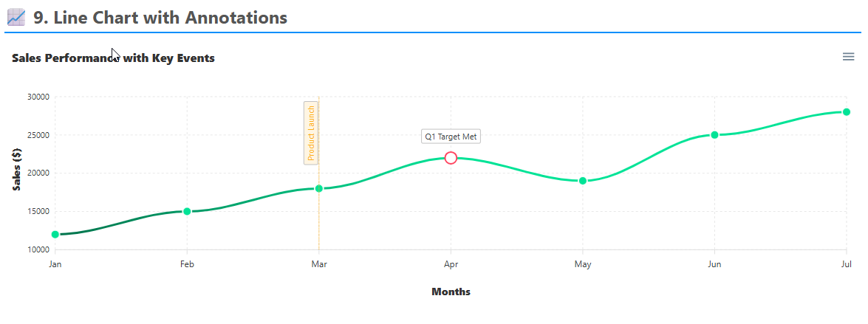This screenshot has width=868, height=324.
Task: Click the Product Launch annotation label
Action: pos(311,133)
